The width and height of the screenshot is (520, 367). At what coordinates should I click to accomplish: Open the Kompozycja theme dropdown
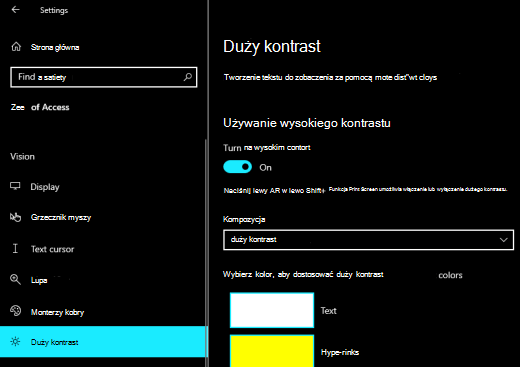pyautogui.click(x=368, y=240)
